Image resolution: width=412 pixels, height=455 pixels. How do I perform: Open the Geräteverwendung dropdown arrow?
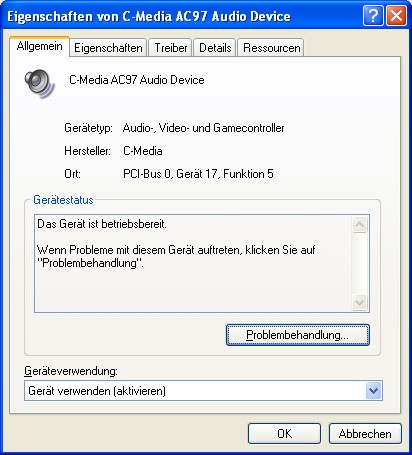click(x=373, y=390)
